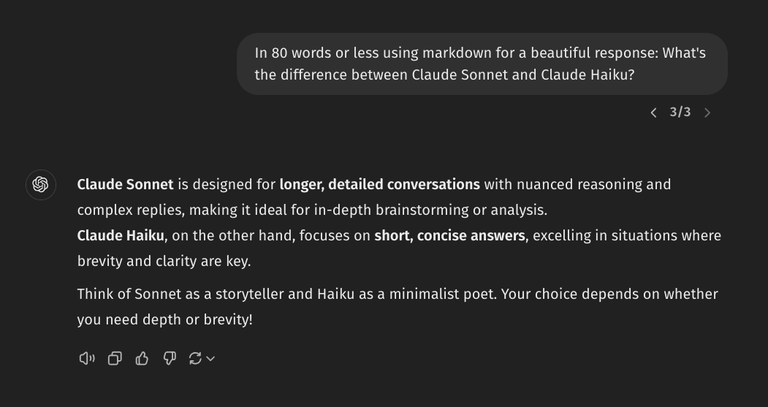Open the model switcher chevron beside regenerate
The image size is (768, 407).
[x=211, y=359]
